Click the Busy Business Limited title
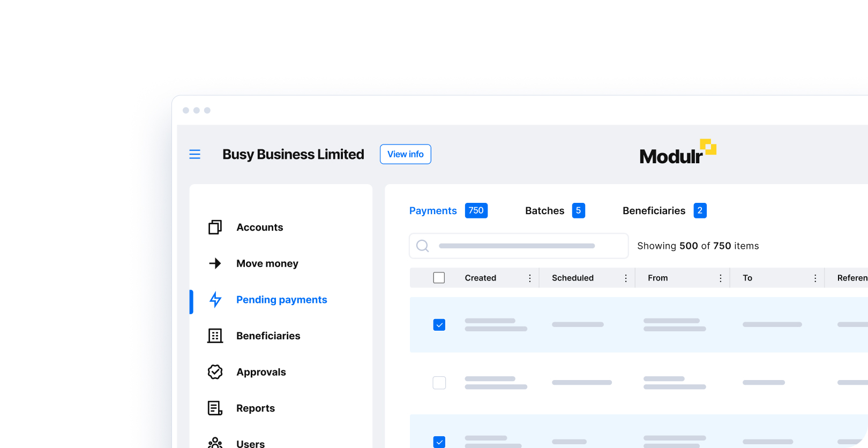Image resolution: width=868 pixels, height=448 pixels. [293, 154]
